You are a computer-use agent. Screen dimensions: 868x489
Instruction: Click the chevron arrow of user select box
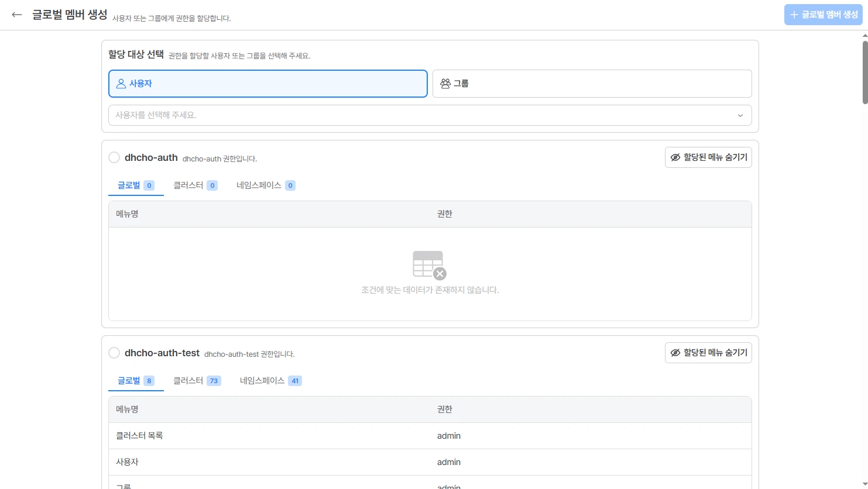pos(740,115)
